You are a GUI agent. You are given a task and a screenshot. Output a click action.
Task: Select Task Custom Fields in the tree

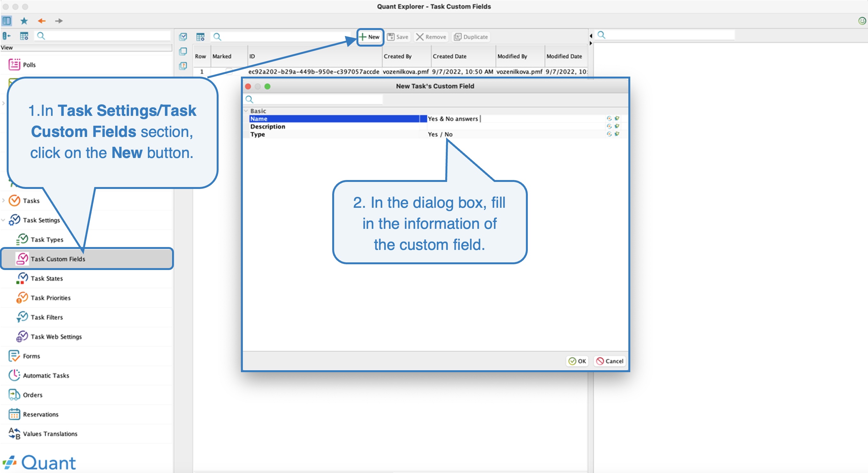(x=87, y=259)
